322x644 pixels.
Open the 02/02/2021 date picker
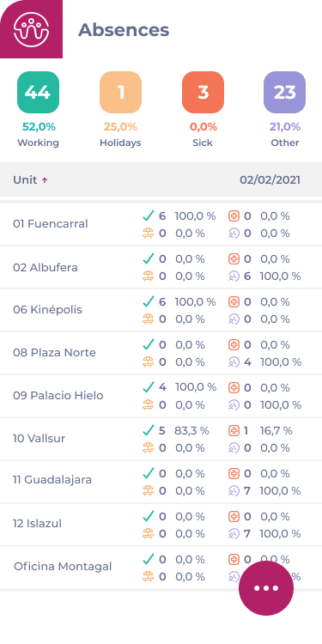(270, 180)
